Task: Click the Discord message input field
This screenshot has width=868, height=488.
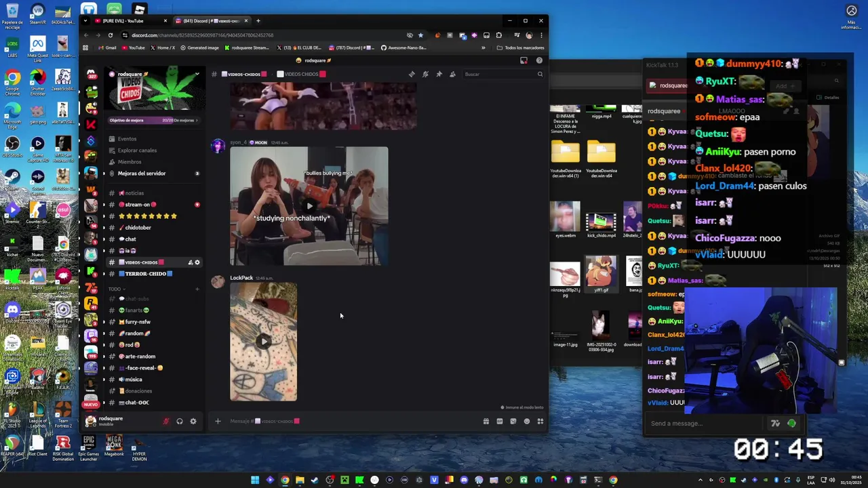Action: 353,421
